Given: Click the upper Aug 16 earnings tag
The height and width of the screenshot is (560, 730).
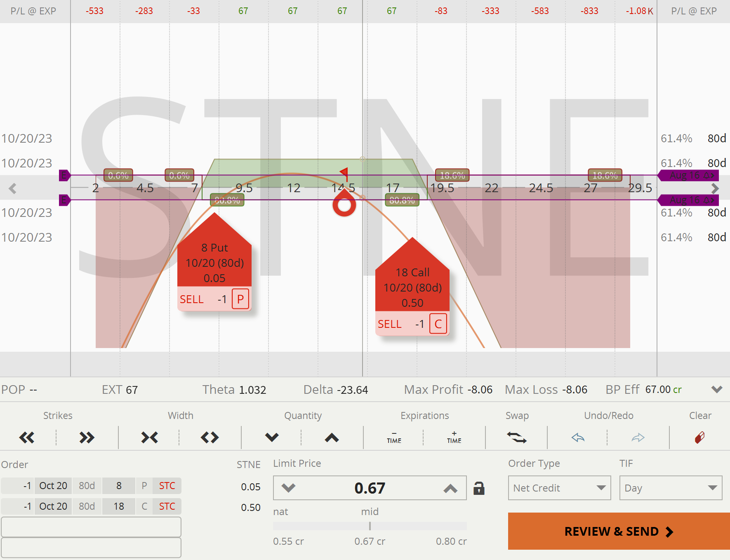Looking at the screenshot, I should (x=688, y=175).
